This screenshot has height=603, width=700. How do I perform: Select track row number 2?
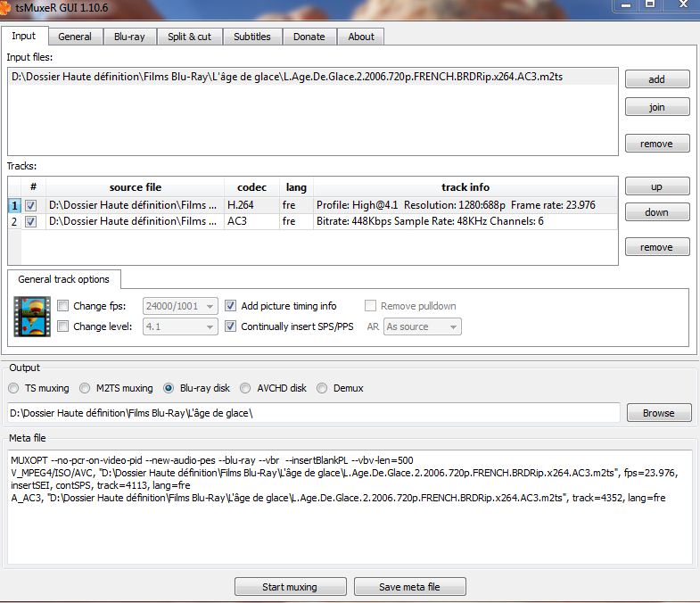[x=14, y=221]
